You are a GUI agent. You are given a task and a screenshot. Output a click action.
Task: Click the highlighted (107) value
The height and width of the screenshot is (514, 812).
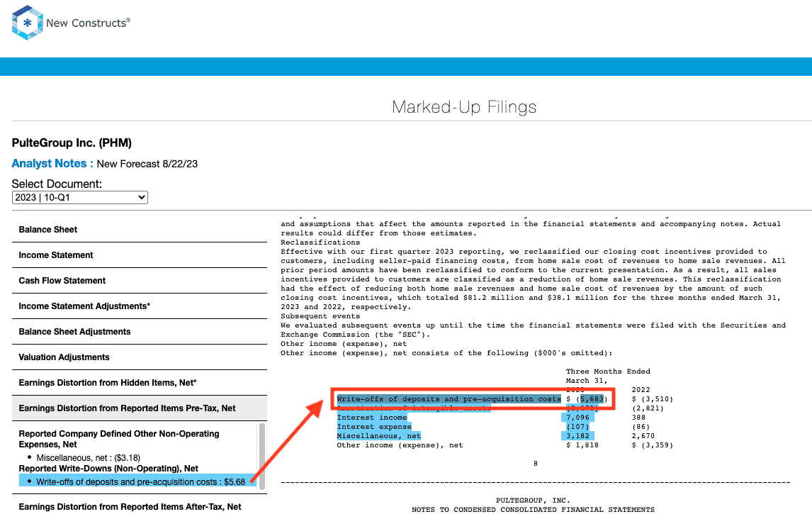click(x=577, y=427)
